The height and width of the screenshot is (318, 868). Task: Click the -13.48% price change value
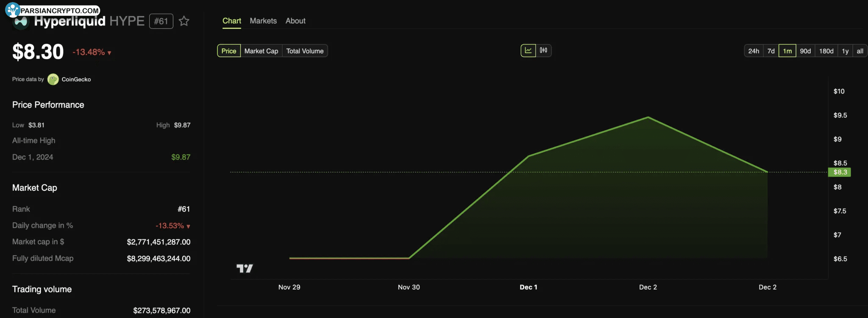89,52
